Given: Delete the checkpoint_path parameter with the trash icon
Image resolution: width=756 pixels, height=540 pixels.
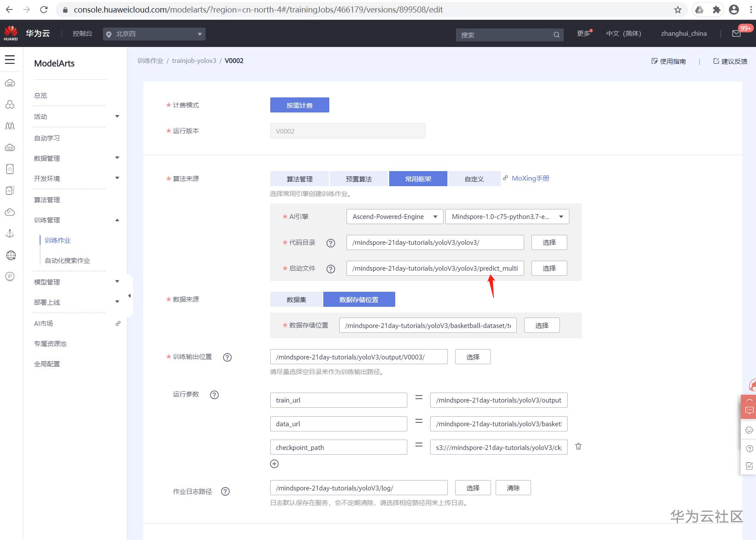Looking at the screenshot, I should click(x=578, y=446).
